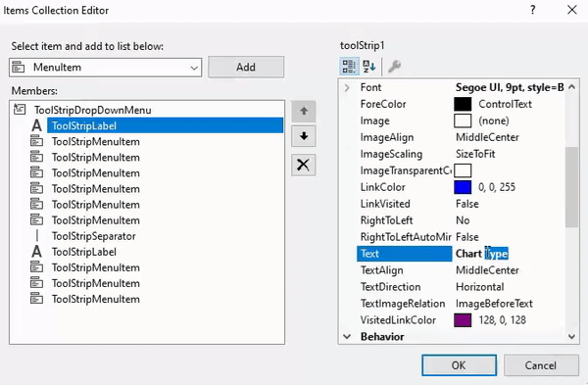Select the second ToolStripLabel member icon

click(37, 252)
